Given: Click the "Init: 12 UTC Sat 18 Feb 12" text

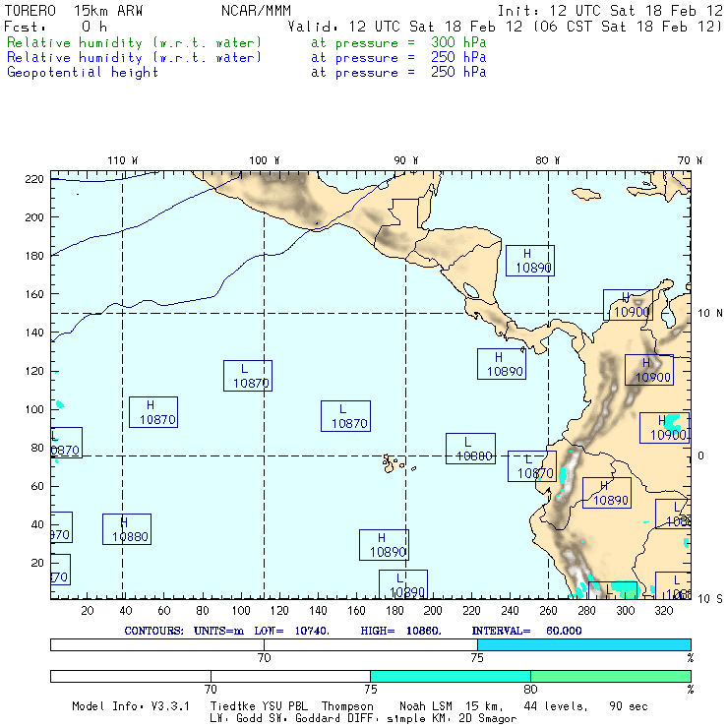Looking at the screenshot, I should [610, 11].
